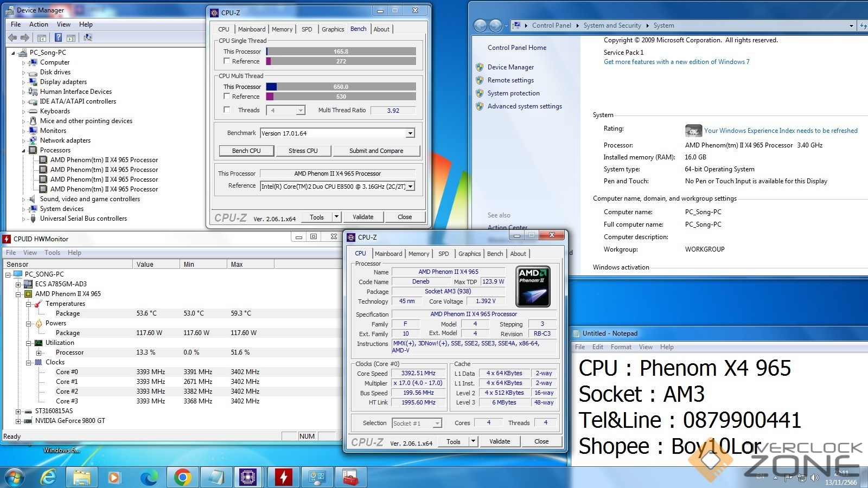Open the CPU-Z taskbar icon
Image resolution: width=868 pixels, height=488 pixels.
click(248, 477)
